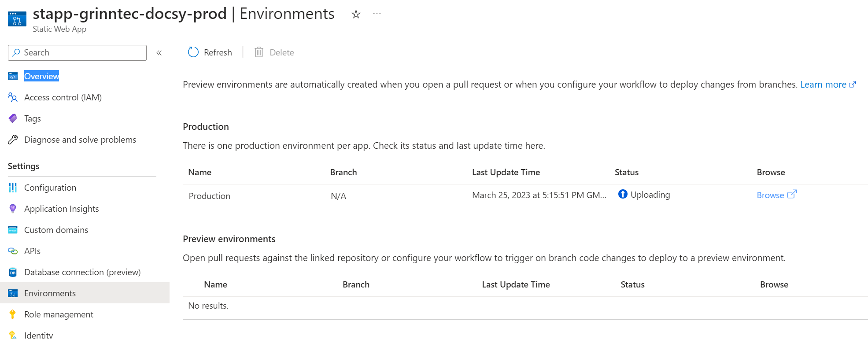Select the Production environment row
The height and width of the screenshot is (339, 868).
click(x=525, y=195)
